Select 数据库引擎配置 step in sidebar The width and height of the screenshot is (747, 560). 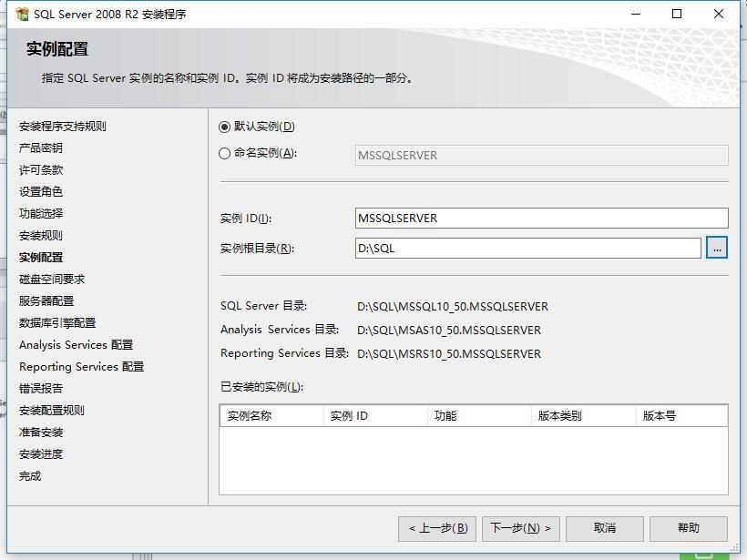point(57,323)
